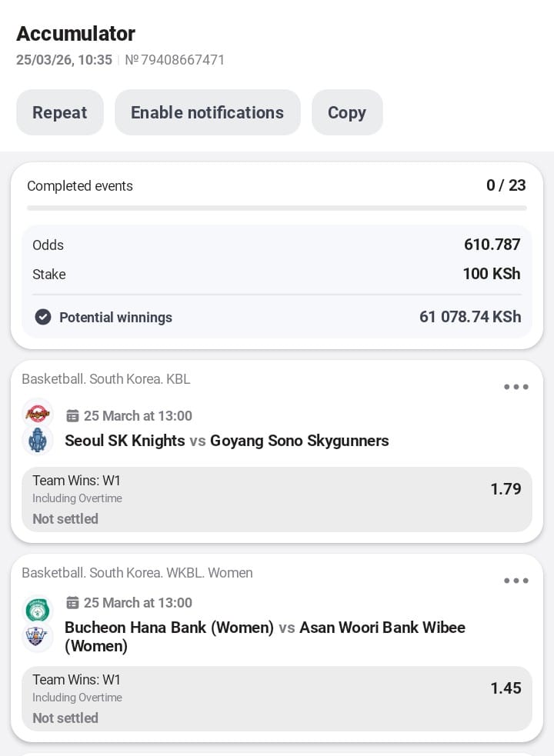The image size is (554, 756).
Task: Click the Bucheon Hana Bank team logo
Action: [x=37, y=609]
